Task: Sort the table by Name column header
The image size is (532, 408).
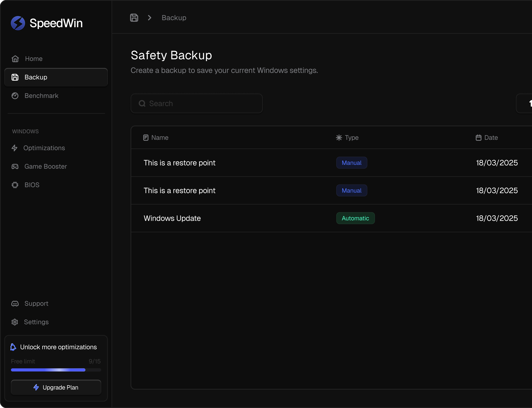Action: click(x=160, y=138)
